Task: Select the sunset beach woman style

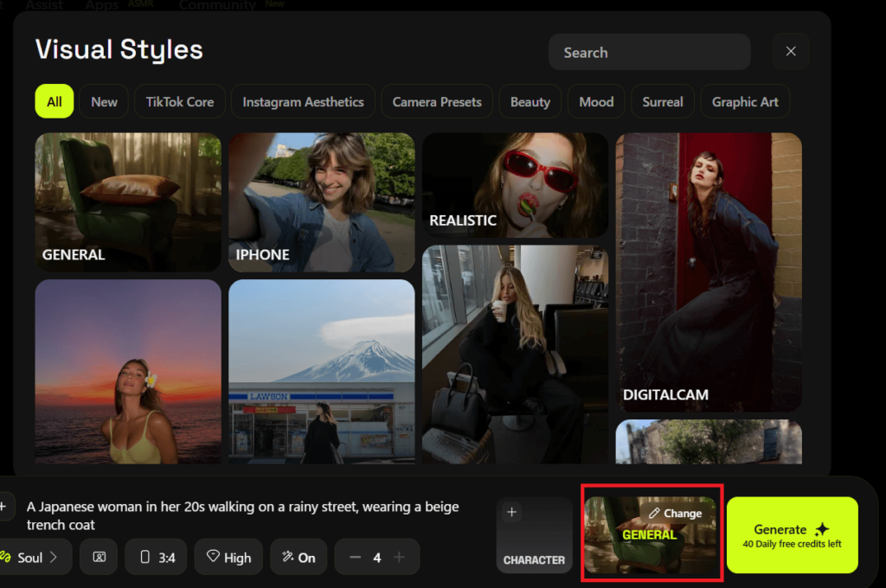Action: (x=128, y=372)
